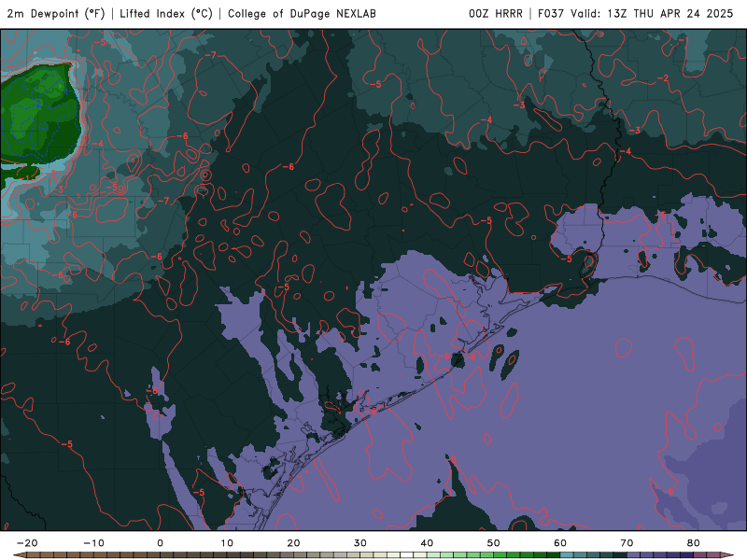Click the 50 tick label on the color bar
This screenshot has width=747, height=560.
(x=494, y=543)
